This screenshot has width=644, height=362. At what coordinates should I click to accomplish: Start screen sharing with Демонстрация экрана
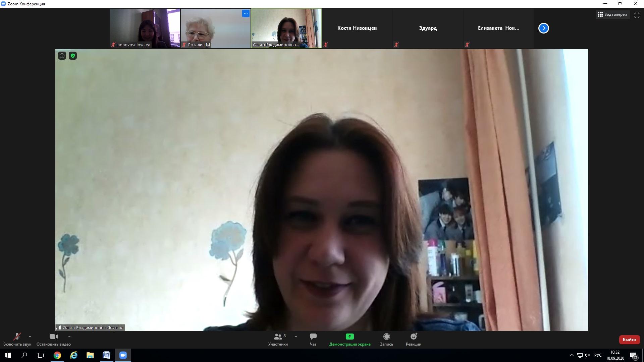(x=350, y=339)
